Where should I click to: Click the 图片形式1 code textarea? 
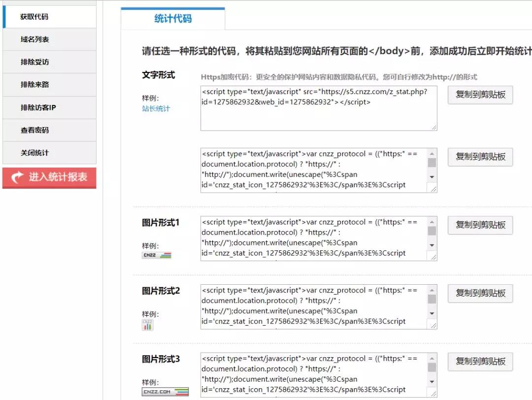(319, 238)
